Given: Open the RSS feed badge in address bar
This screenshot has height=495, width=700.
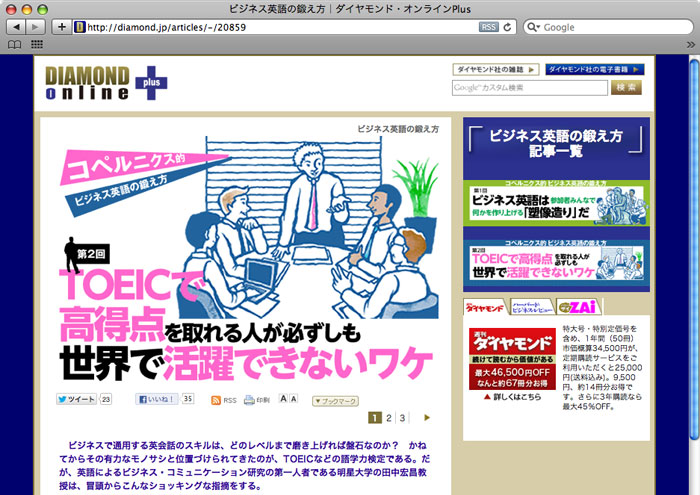Looking at the screenshot, I should click(488, 27).
